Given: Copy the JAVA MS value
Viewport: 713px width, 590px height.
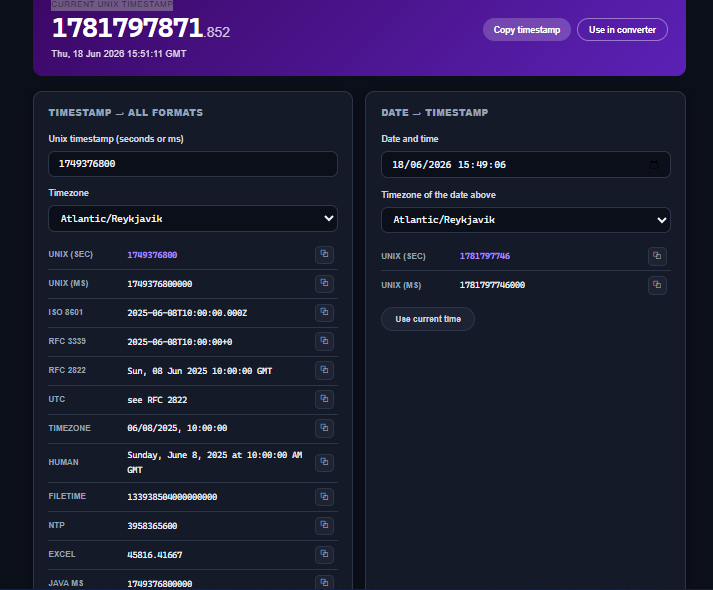Looking at the screenshot, I should [324, 583].
